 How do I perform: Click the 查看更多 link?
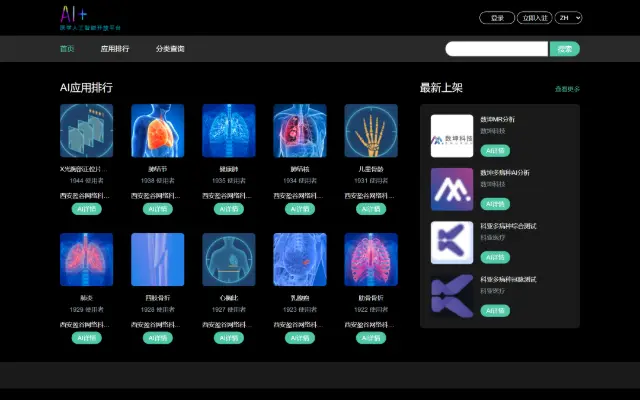(567, 89)
